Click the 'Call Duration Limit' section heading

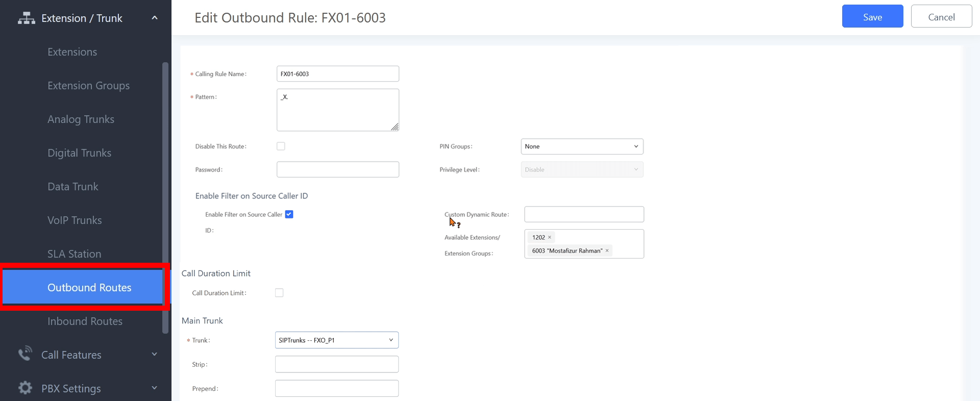tap(216, 273)
